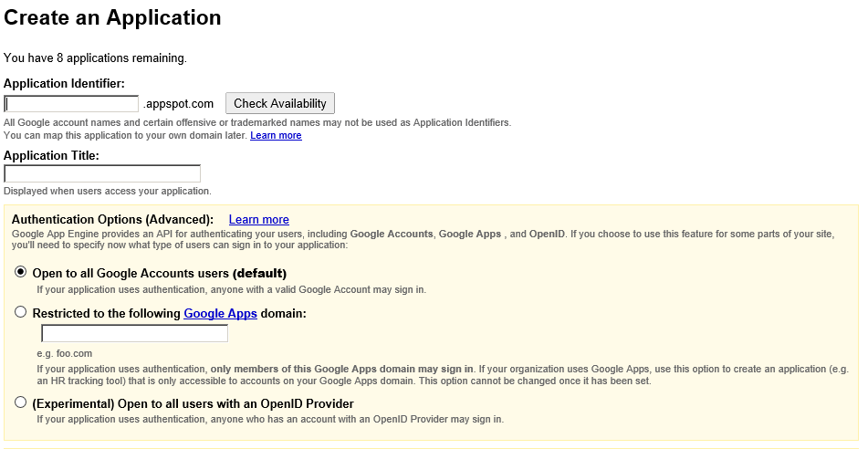Click the 8 applications remaining message
The image size is (868, 449).
point(95,58)
